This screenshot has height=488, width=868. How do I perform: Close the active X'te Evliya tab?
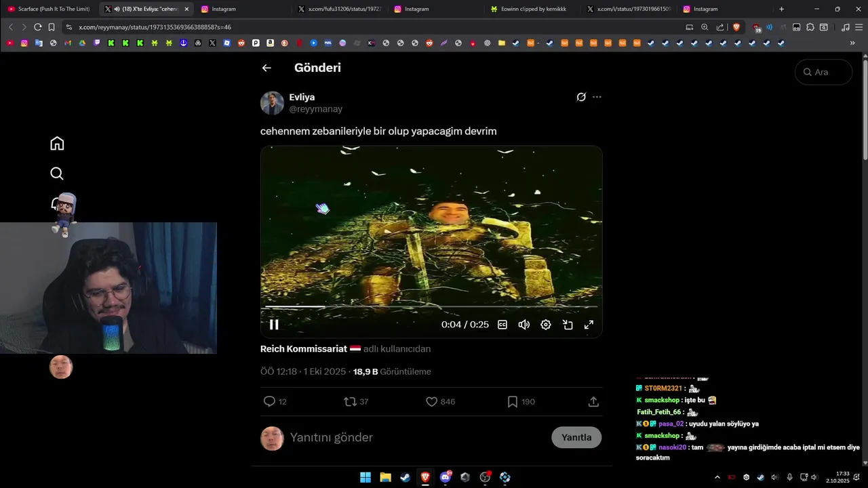click(x=186, y=9)
